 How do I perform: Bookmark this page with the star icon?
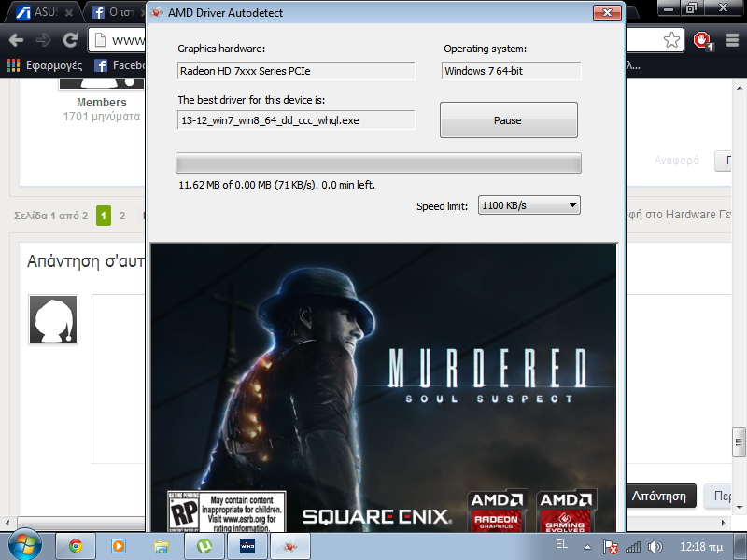(671, 40)
